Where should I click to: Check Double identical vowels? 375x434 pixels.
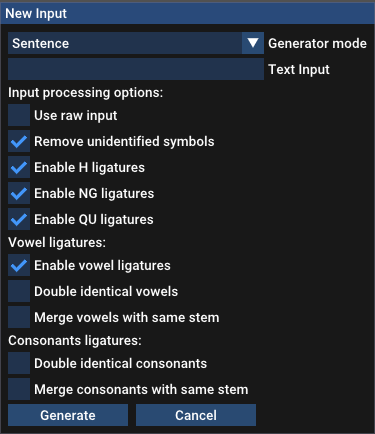pos(19,291)
